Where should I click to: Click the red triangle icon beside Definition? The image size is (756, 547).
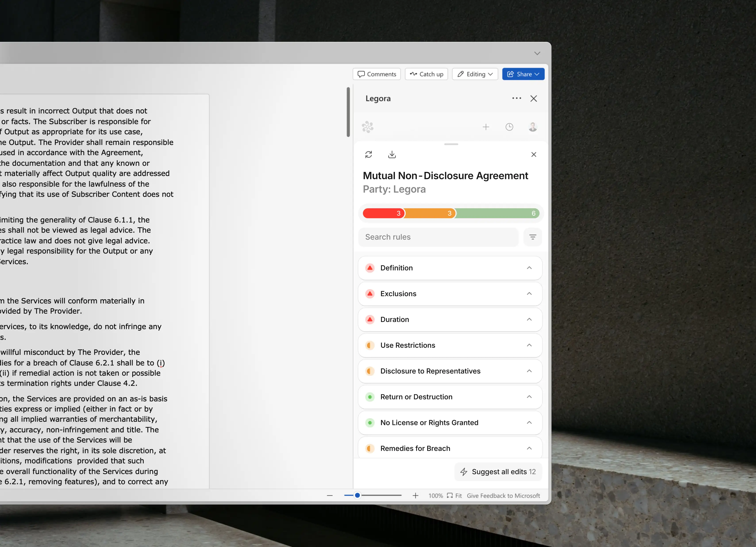click(370, 268)
